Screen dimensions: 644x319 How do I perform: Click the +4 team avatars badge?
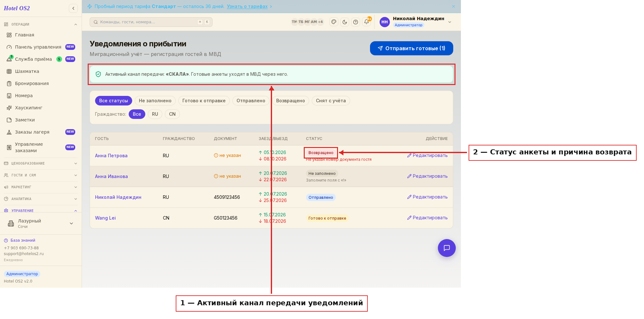[x=320, y=22]
